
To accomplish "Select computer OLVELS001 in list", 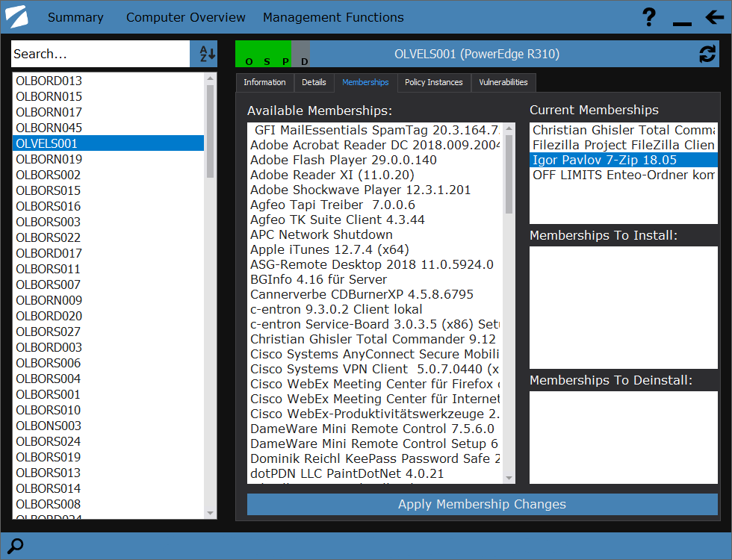I will coord(108,143).
